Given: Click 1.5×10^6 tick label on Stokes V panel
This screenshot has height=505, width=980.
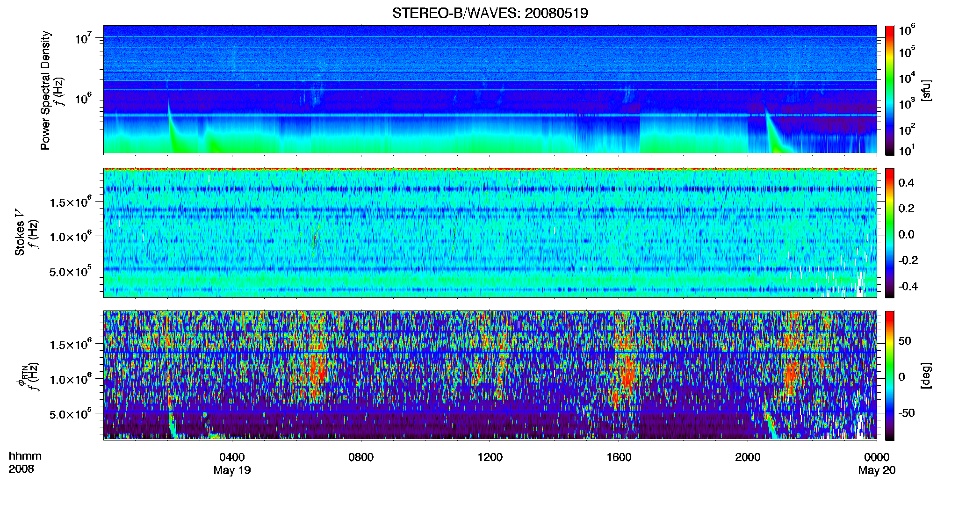Looking at the screenshot, I should pyautogui.click(x=70, y=202).
